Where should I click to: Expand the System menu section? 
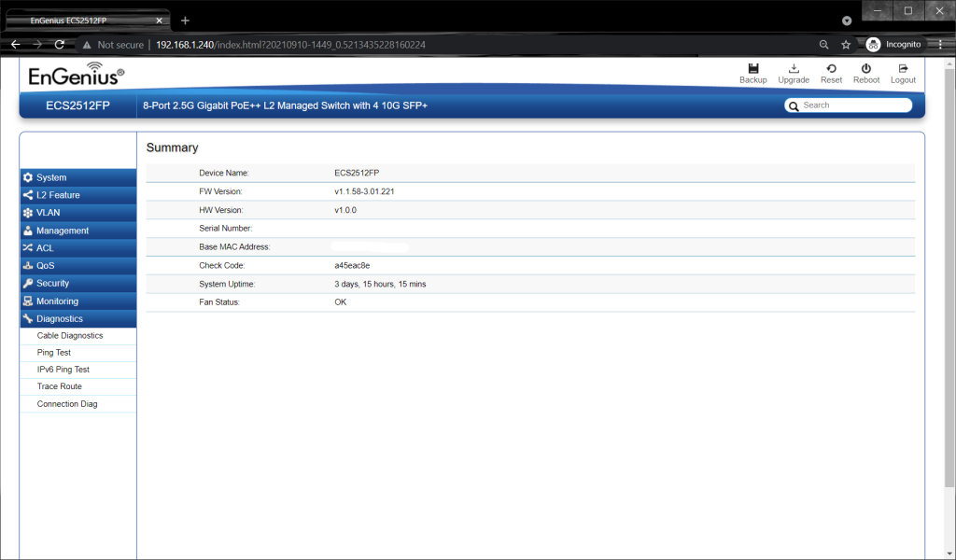tap(78, 177)
